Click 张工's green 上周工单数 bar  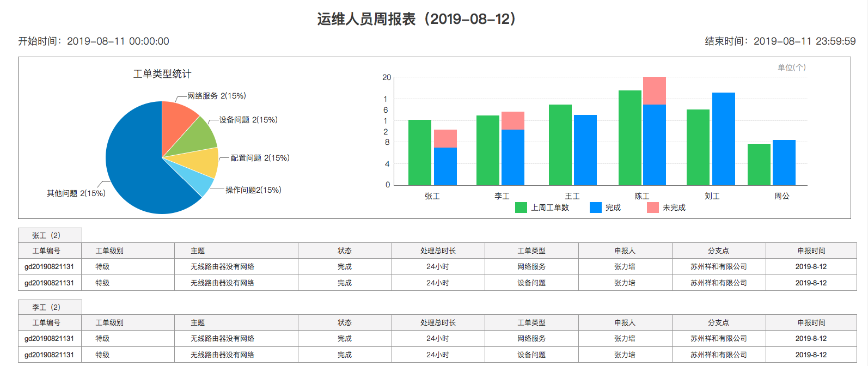point(420,152)
